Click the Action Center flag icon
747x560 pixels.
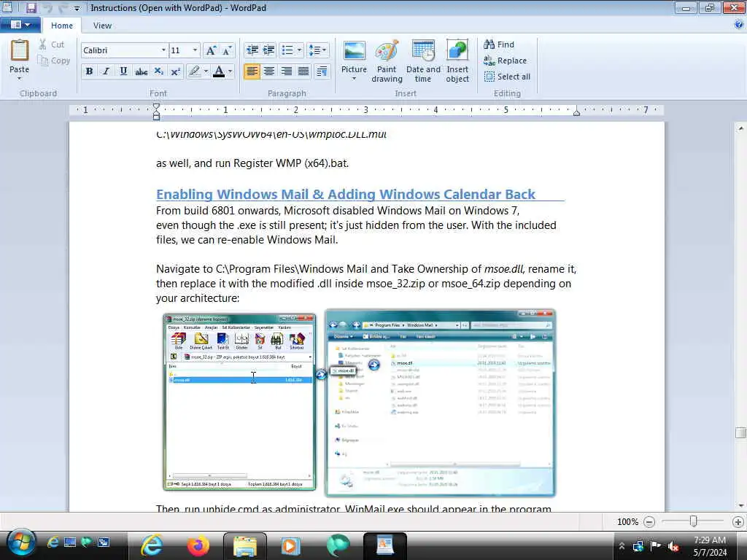tap(656, 545)
